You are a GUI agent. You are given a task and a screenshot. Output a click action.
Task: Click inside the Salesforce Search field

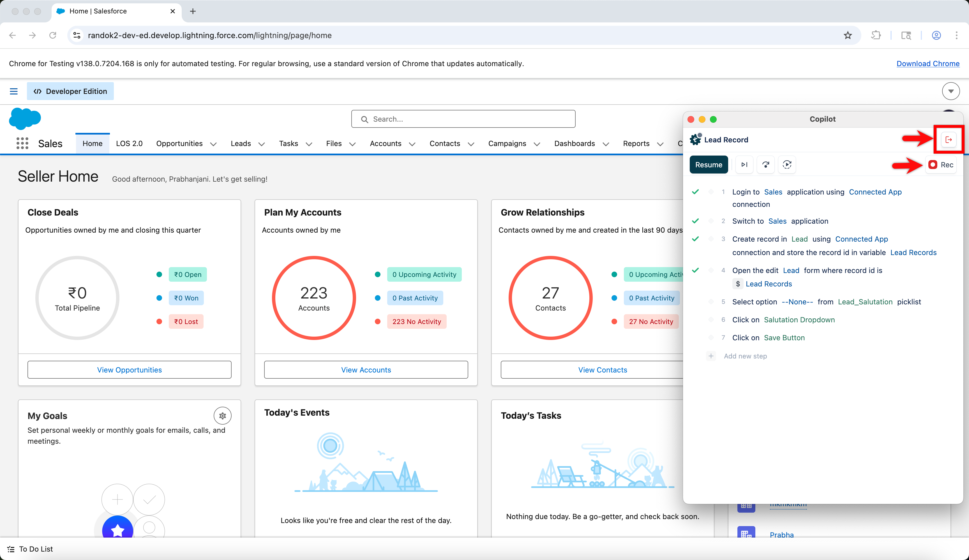[x=463, y=119]
